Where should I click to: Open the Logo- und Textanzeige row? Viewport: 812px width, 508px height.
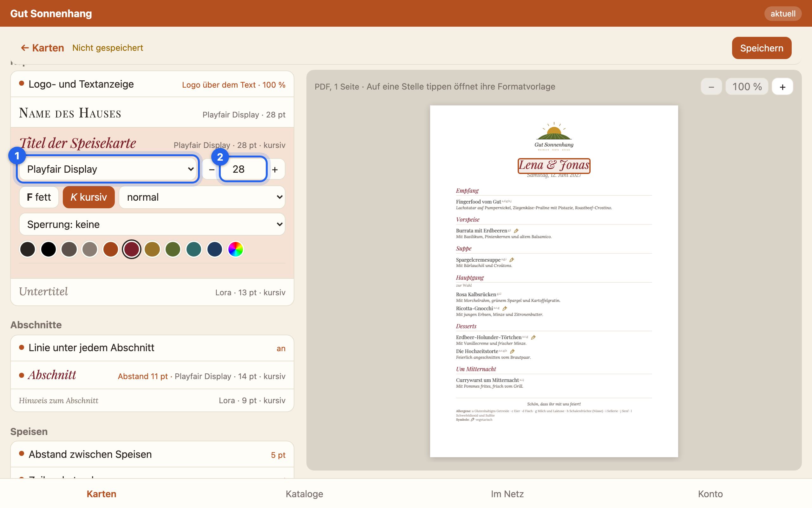152,84
